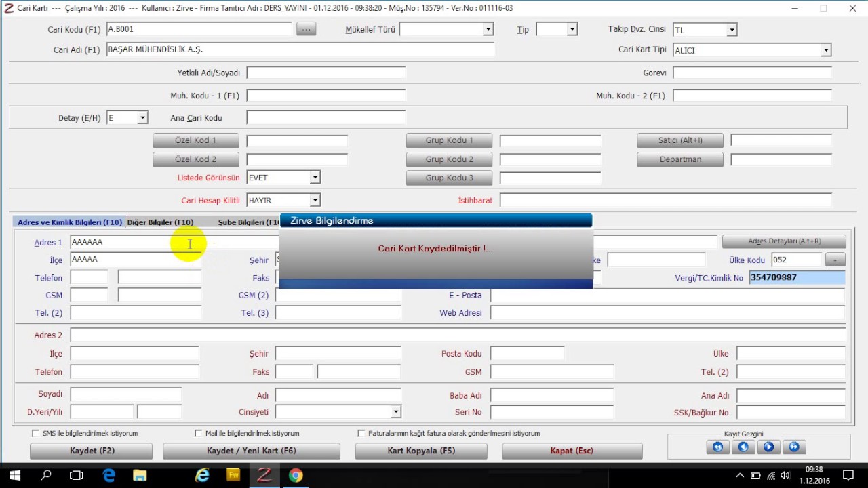Viewport: 868px width, 488px height.
Task: Open Fireworks app on taskbar
Action: (233, 475)
